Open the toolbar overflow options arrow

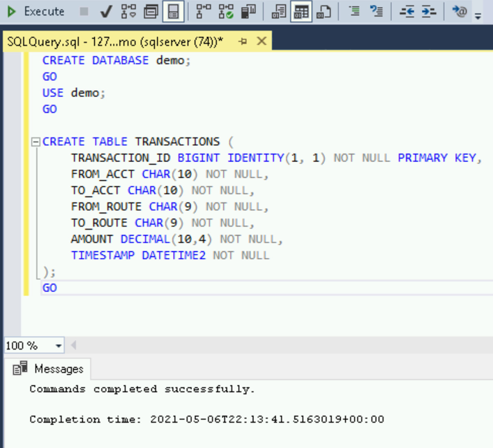[x=478, y=16]
